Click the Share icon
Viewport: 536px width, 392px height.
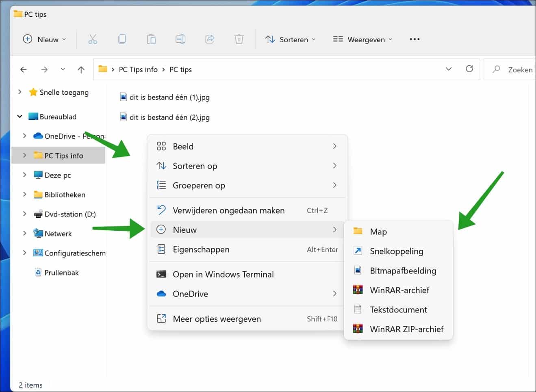coord(210,39)
